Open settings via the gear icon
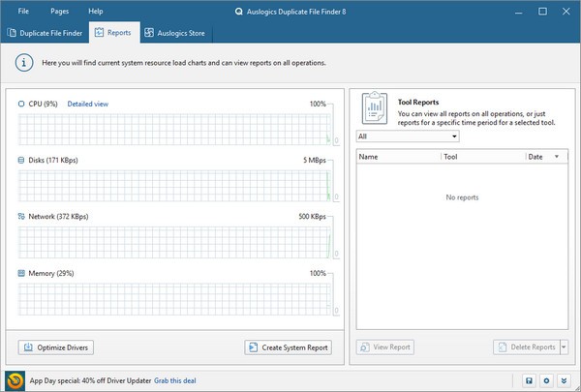This screenshot has width=581, height=392. pyautogui.click(x=547, y=380)
